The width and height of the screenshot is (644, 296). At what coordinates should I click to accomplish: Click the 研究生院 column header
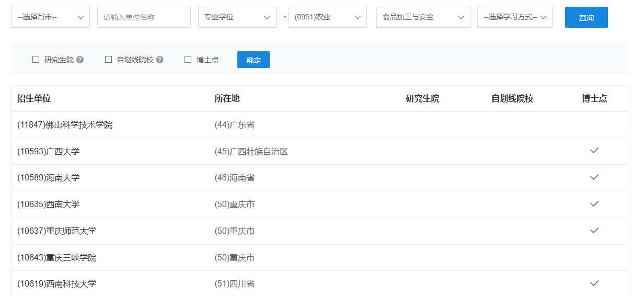(x=423, y=98)
